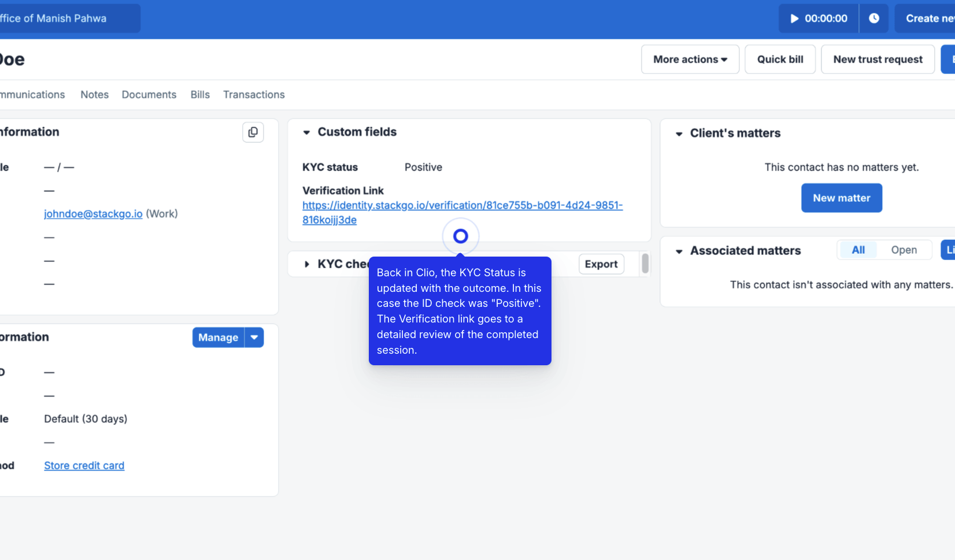
Task: Click the copy contact information icon
Action: [x=253, y=132]
